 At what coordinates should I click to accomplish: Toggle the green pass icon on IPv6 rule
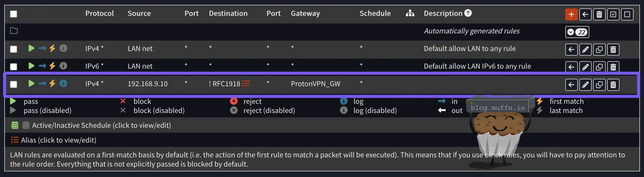pos(31,66)
